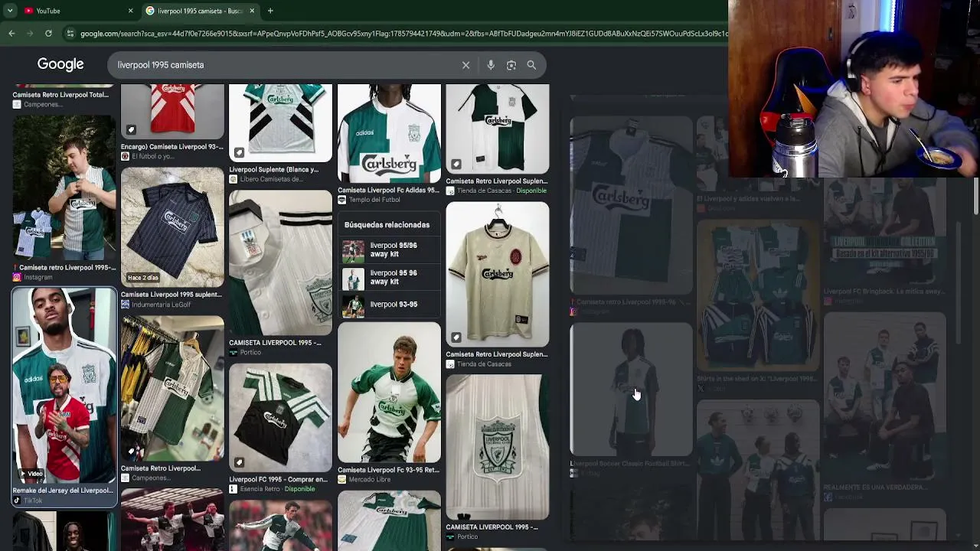Select the Liverpool 1995 camiseta search tab
Viewport: 980px width, 551px height.
(x=201, y=11)
